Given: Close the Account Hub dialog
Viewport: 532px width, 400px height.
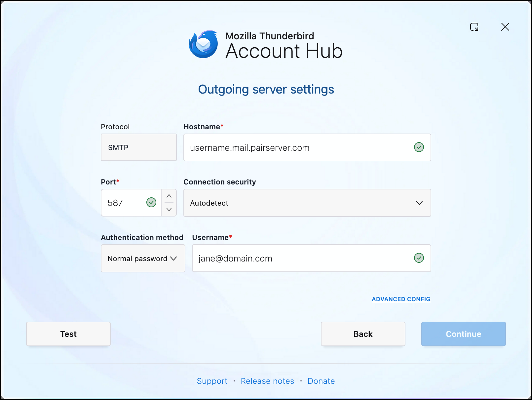Looking at the screenshot, I should 505,27.
